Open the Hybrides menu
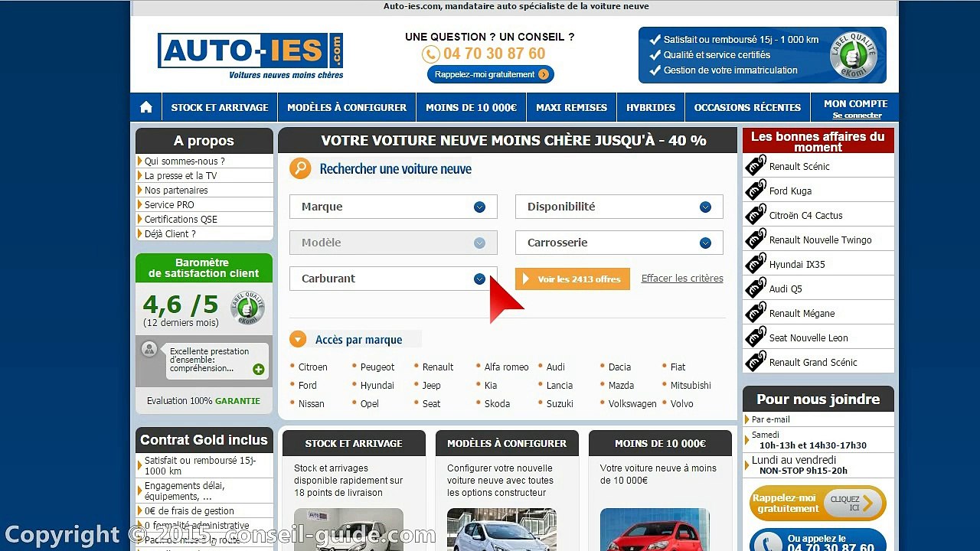This screenshot has width=980, height=551. [651, 107]
